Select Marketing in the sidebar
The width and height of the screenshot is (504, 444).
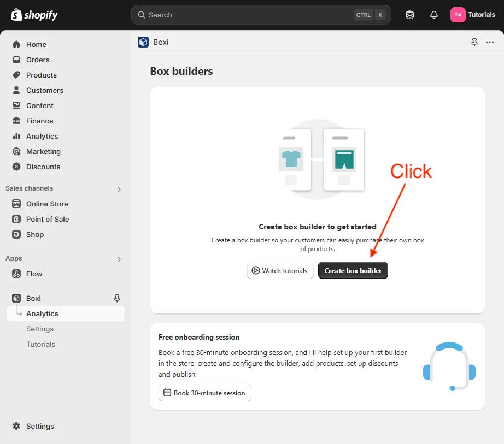click(42, 151)
